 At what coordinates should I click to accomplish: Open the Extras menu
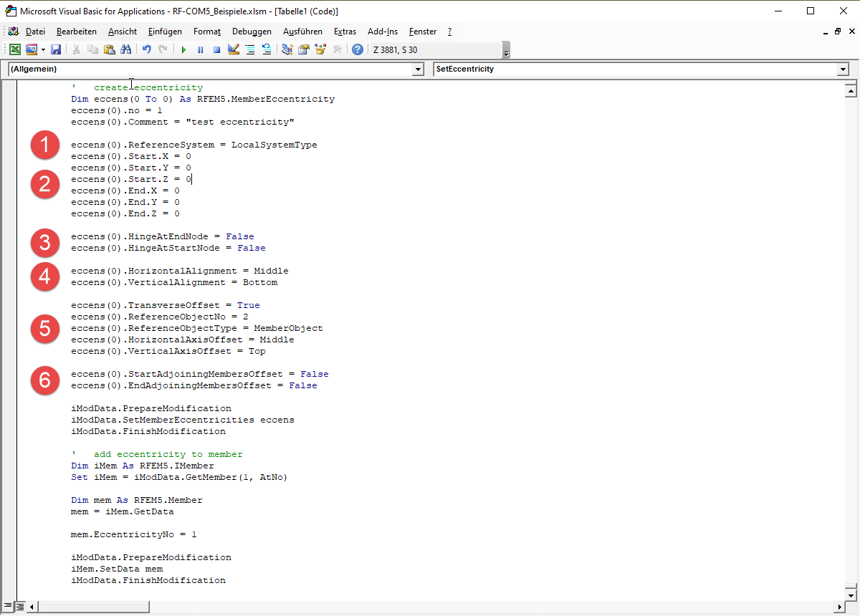pyautogui.click(x=345, y=32)
